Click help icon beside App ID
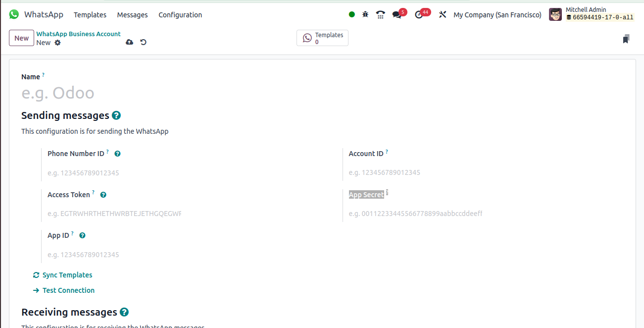The image size is (644, 328). [82, 235]
